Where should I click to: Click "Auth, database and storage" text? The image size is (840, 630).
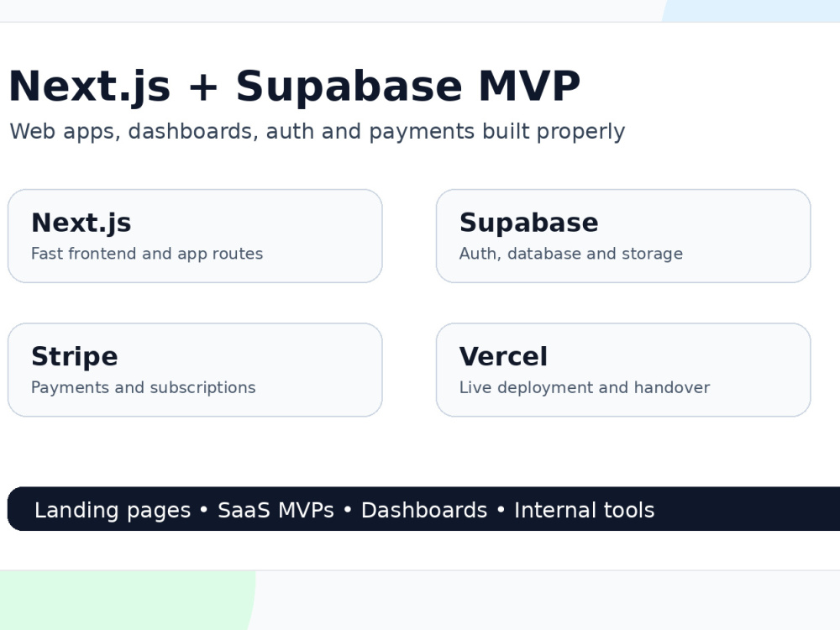(571, 254)
